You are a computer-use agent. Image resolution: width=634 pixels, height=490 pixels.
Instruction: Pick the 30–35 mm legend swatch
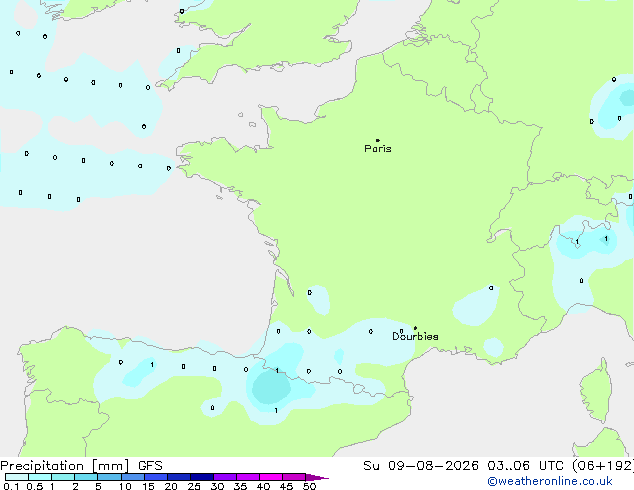click(x=224, y=477)
